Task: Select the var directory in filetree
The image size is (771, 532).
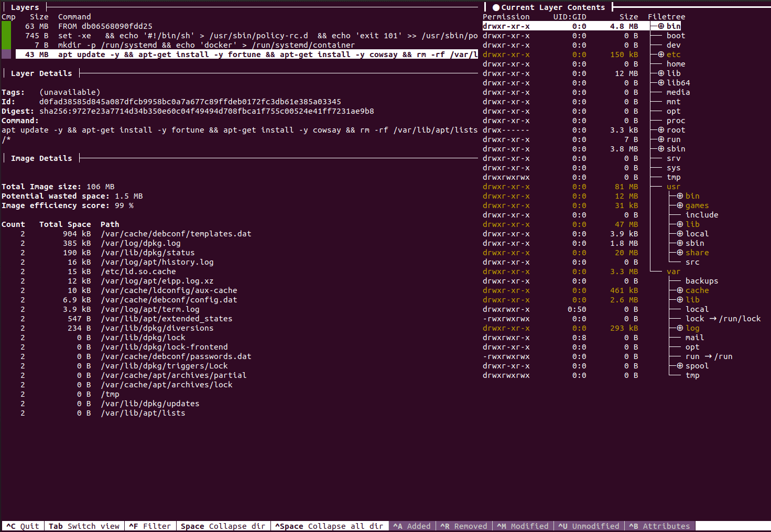Action: pos(674,272)
